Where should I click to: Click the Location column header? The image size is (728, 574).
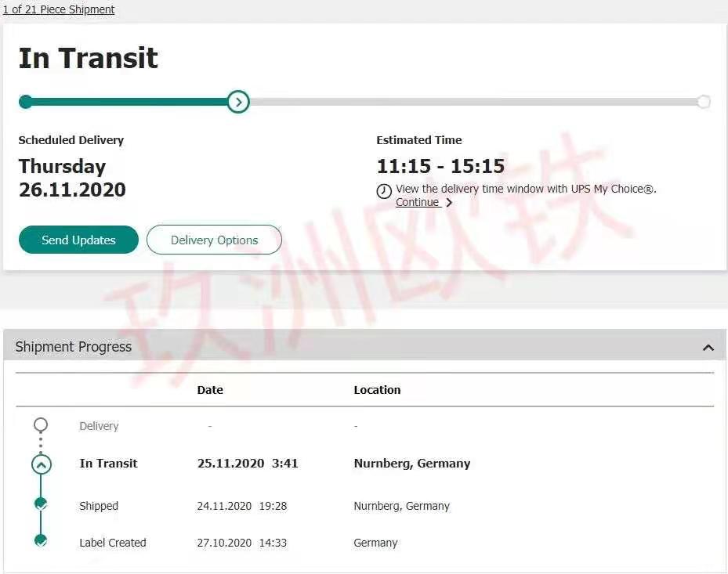click(x=377, y=390)
